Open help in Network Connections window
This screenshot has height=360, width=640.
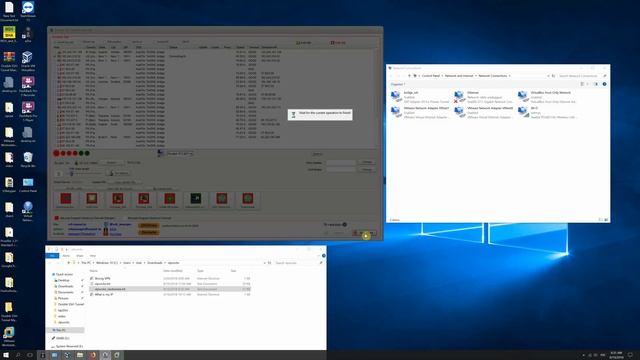[604, 84]
